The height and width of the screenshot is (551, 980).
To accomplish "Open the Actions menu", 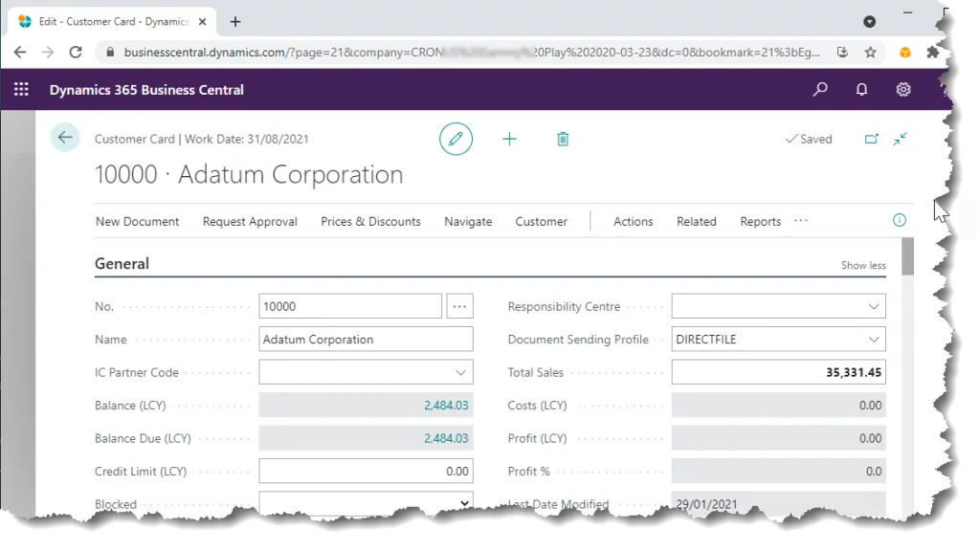I will 634,221.
